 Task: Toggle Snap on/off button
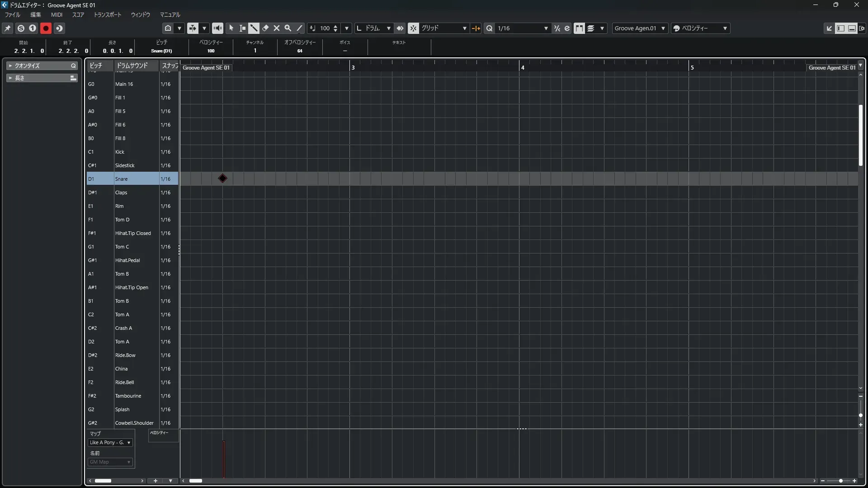tap(413, 28)
